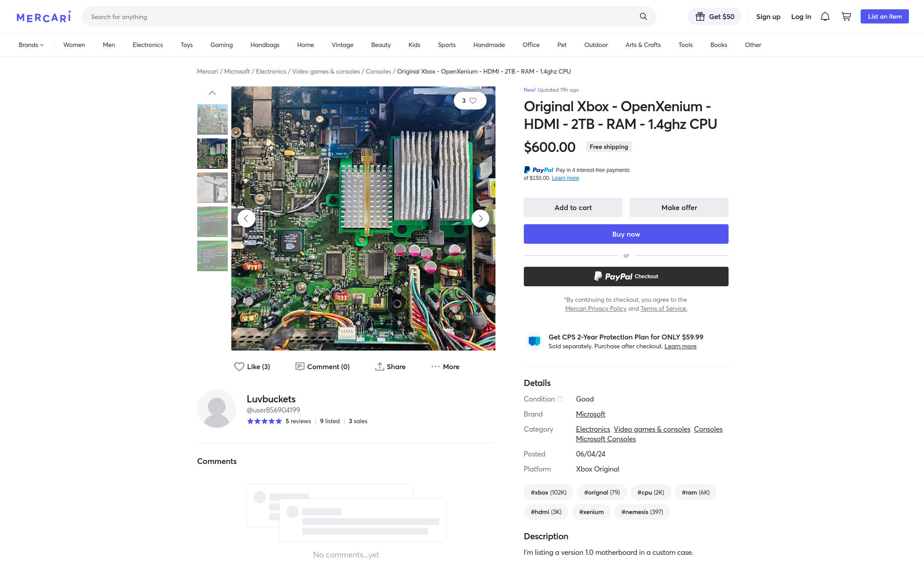
Task: Click Video games & consoles breadcrumb
Action: [326, 71]
